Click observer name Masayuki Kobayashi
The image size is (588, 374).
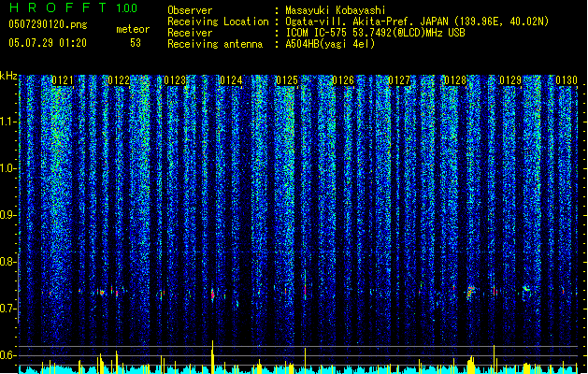click(x=336, y=10)
